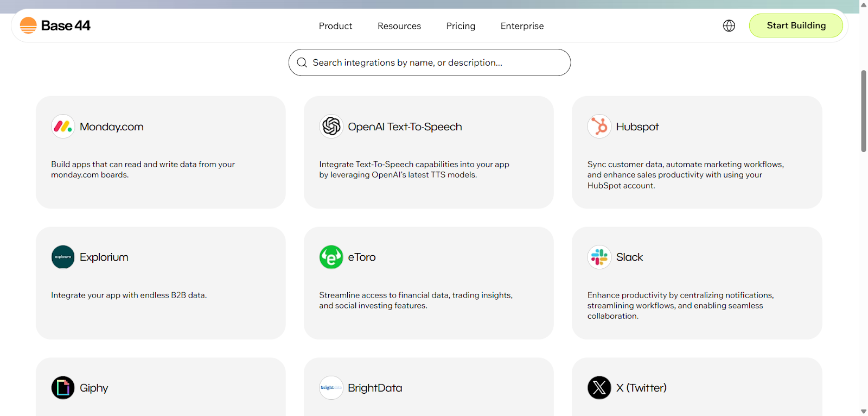Open the language globe selector

(729, 26)
